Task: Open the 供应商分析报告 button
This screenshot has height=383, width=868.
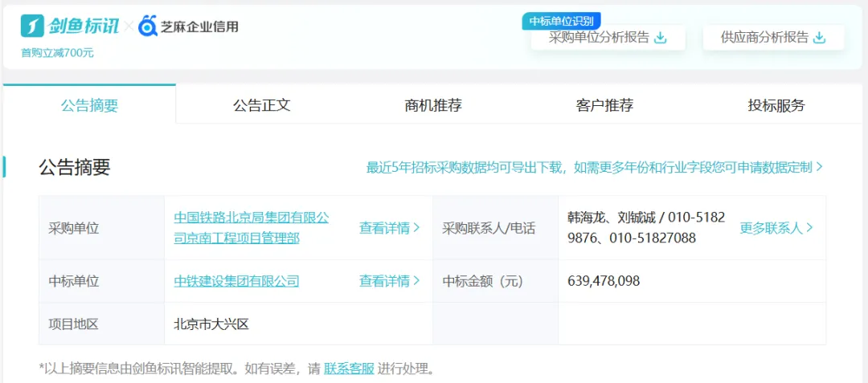Action: [764, 38]
